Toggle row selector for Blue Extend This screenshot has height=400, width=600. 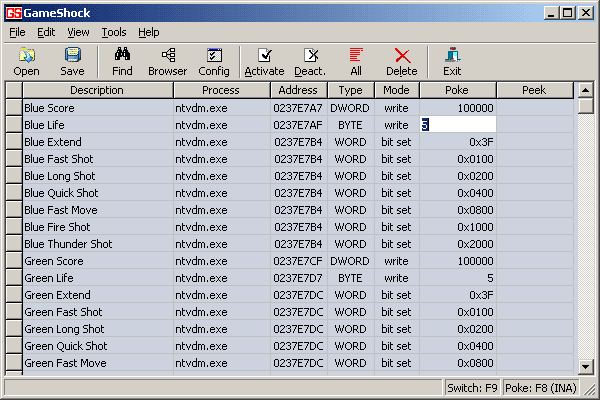[x=14, y=141]
